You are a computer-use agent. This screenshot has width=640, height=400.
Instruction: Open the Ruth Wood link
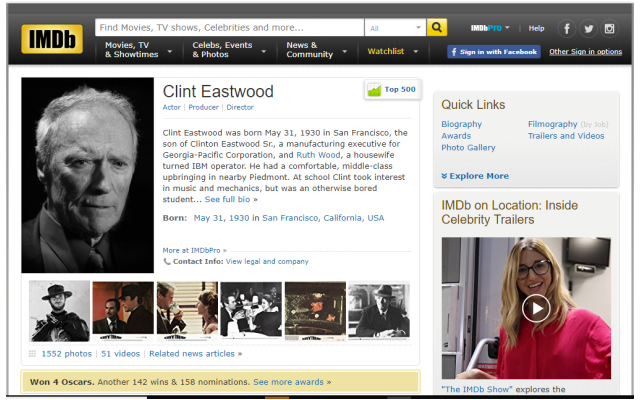pyautogui.click(x=318, y=155)
